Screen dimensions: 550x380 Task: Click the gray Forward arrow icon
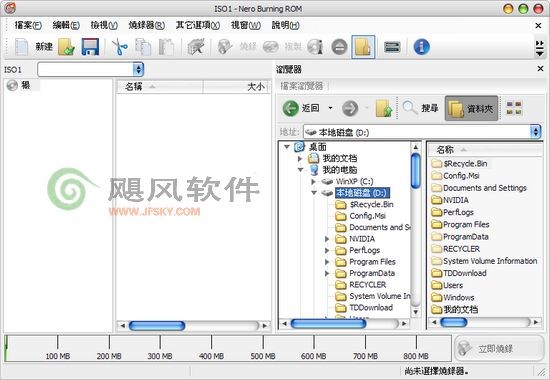point(350,108)
